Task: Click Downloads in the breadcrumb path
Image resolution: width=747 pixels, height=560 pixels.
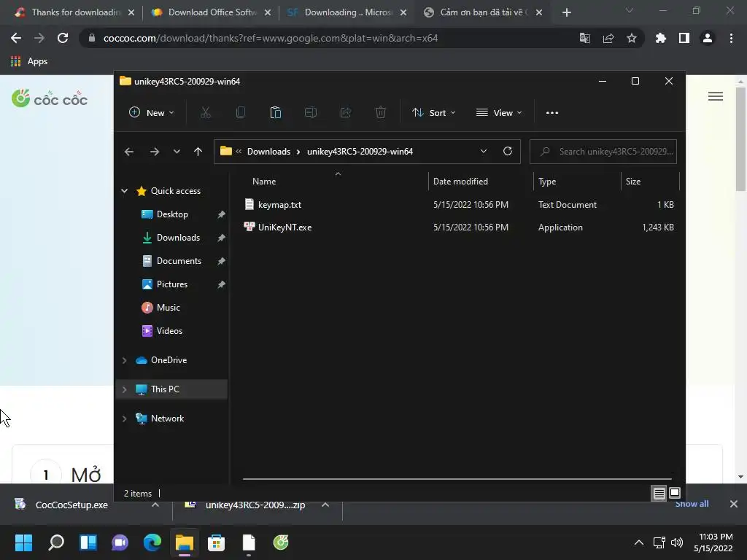Action: (268, 152)
